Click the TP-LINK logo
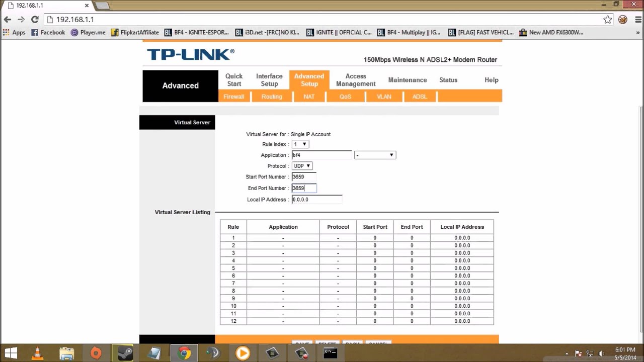The height and width of the screenshot is (362, 644). click(x=191, y=54)
